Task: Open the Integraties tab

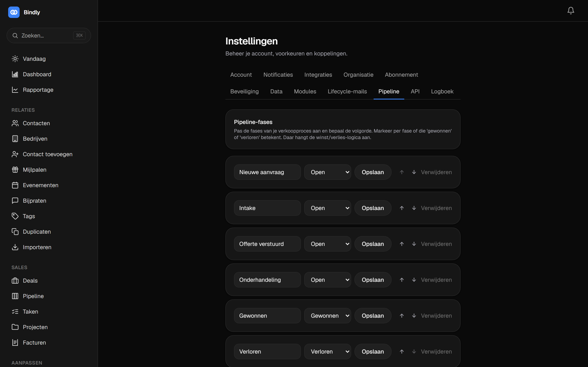Action: point(318,75)
